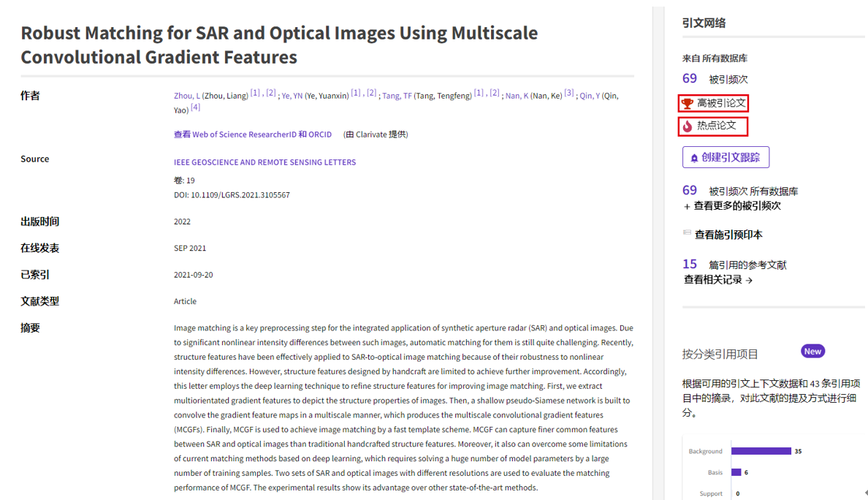The width and height of the screenshot is (868, 500).
Task: Click the hot paper flame icon
Action: pos(687,126)
